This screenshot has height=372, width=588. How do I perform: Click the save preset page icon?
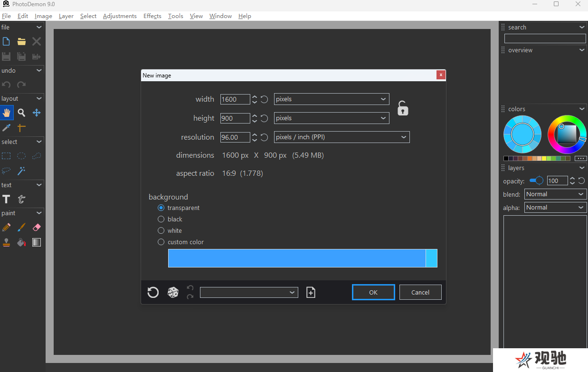click(311, 293)
